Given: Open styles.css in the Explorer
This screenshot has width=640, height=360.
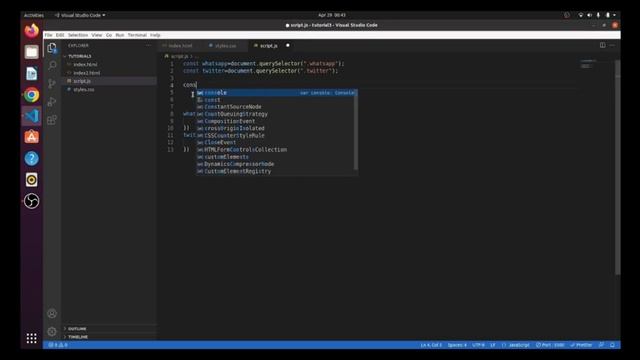Looking at the screenshot, I should pos(84,89).
